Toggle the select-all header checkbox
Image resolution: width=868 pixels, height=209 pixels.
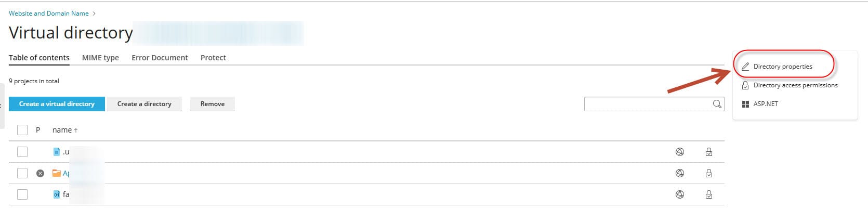click(x=22, y=130)
